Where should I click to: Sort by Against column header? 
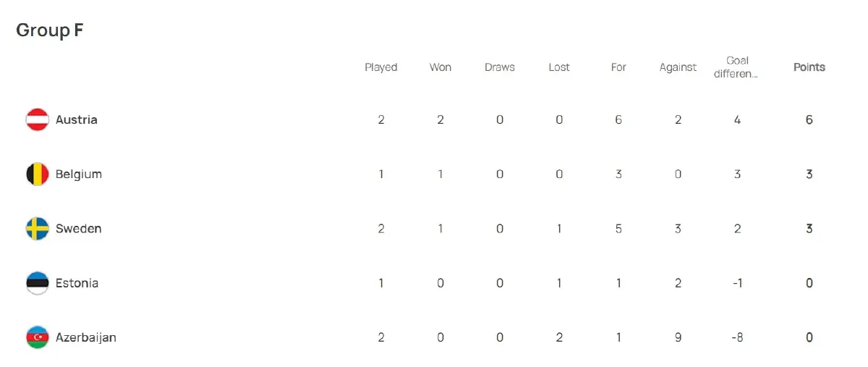(x=678, y=67)
